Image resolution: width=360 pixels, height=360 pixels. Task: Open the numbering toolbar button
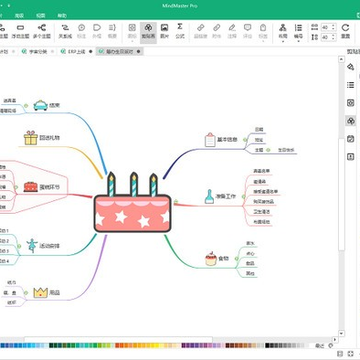[x=298, y=31]
